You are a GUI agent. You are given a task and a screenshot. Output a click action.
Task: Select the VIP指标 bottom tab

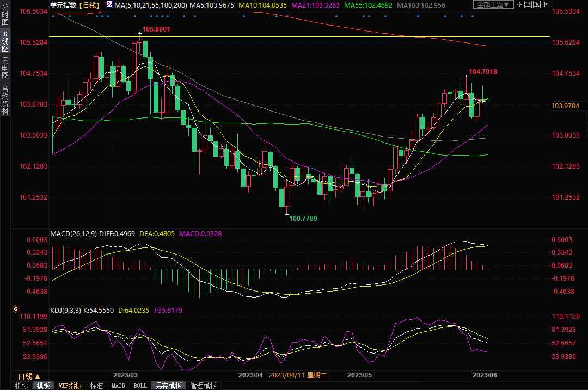(x=70, y=386)
